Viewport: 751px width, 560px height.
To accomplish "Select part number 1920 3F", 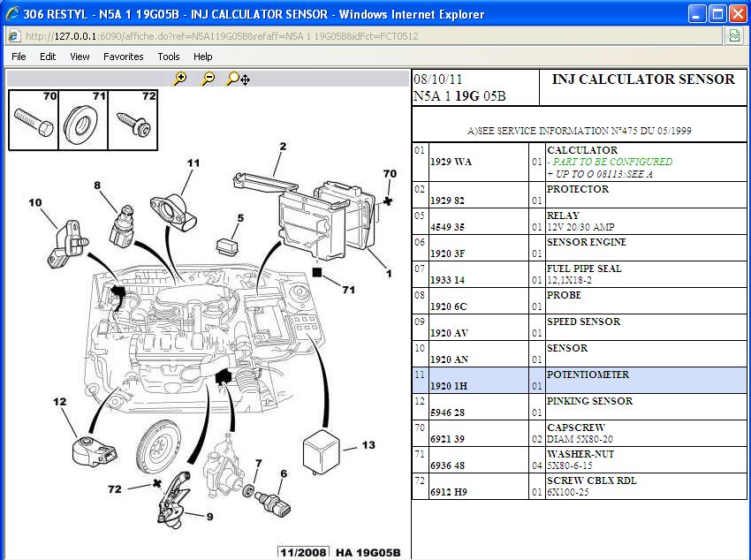I will point(447,254).
